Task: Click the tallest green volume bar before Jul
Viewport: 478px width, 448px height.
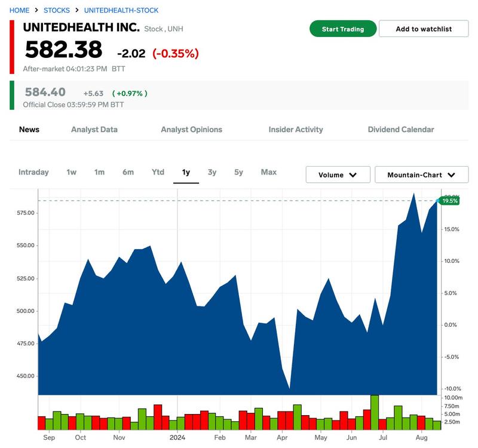Action: (x=375, y=412)
